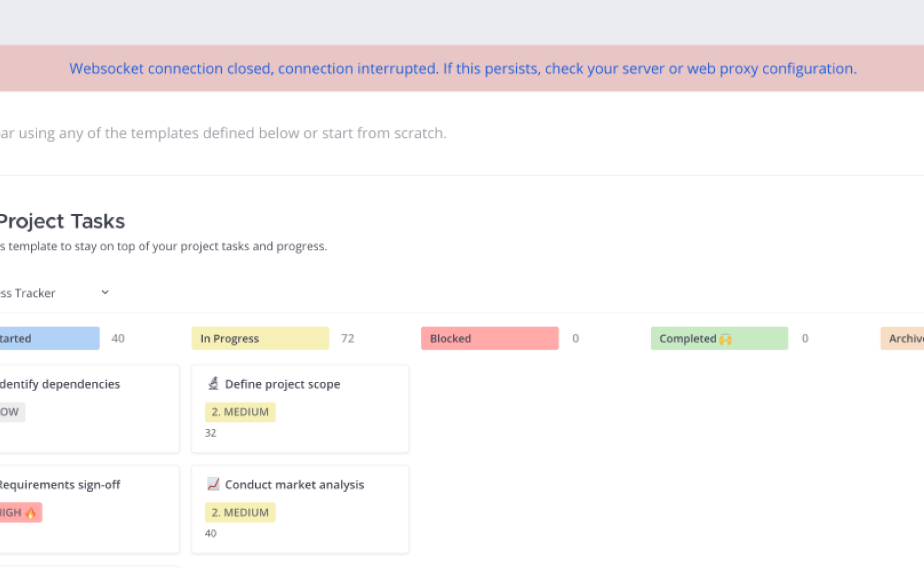Select the yellow In Progress column label

pyautogui.click(x=260, y=339)
